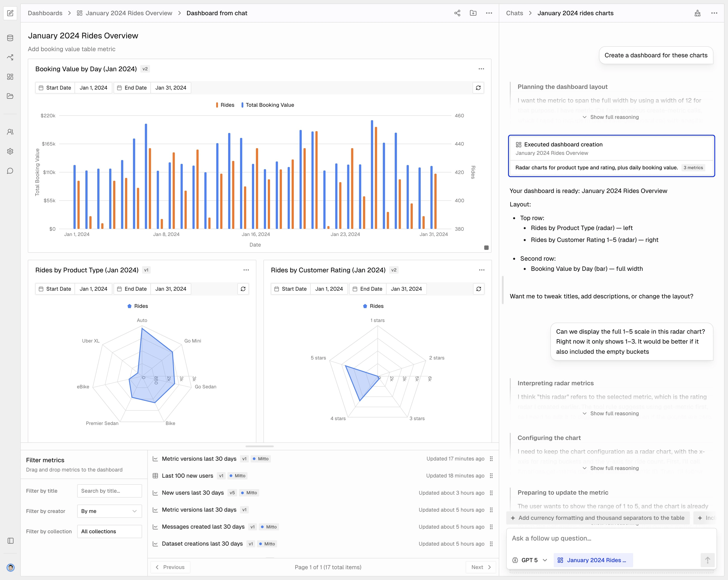Toggle the sidebar panel icon
This screenshot has width=728, height=580.
click(x=10, y=541)
